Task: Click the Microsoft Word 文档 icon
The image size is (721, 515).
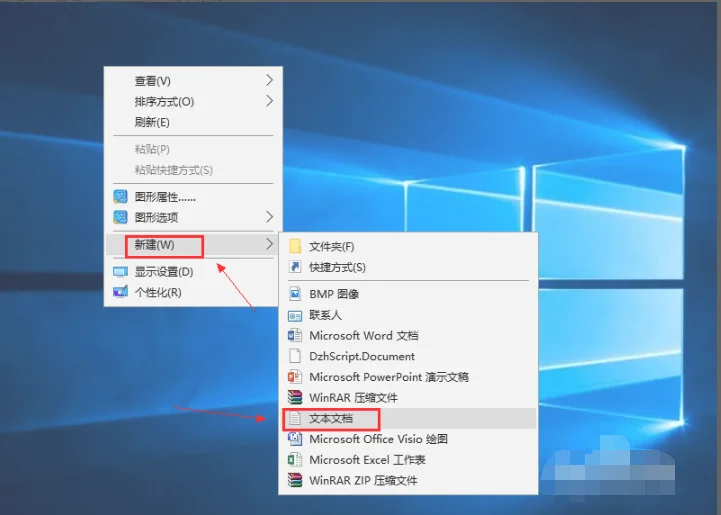Action: [x=295, y=336]
